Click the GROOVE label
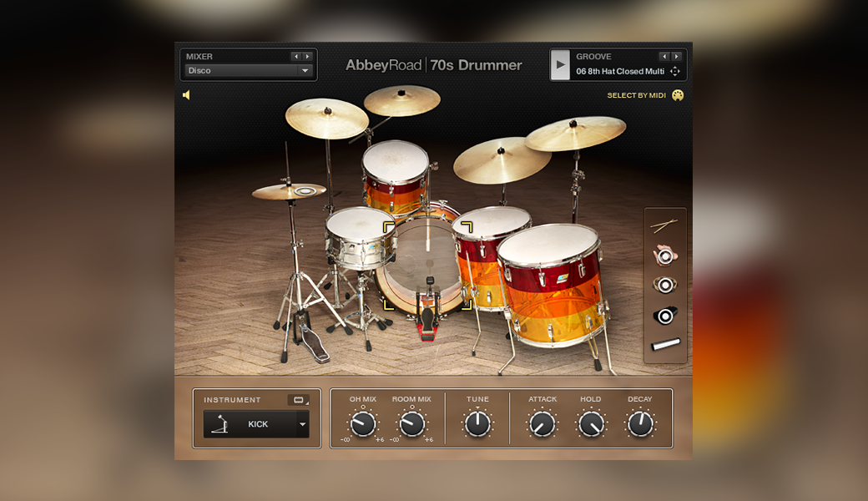 tap(593, 57)
